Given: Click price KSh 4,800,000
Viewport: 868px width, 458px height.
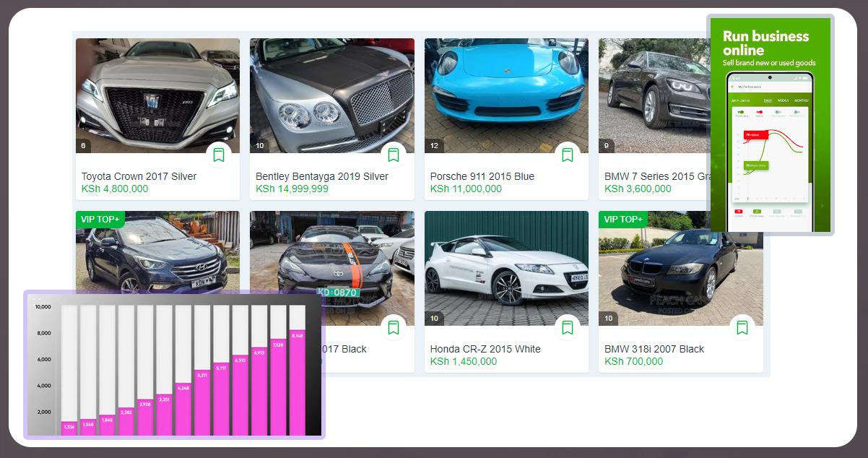Looking at the screenshot, I should 115,189.
